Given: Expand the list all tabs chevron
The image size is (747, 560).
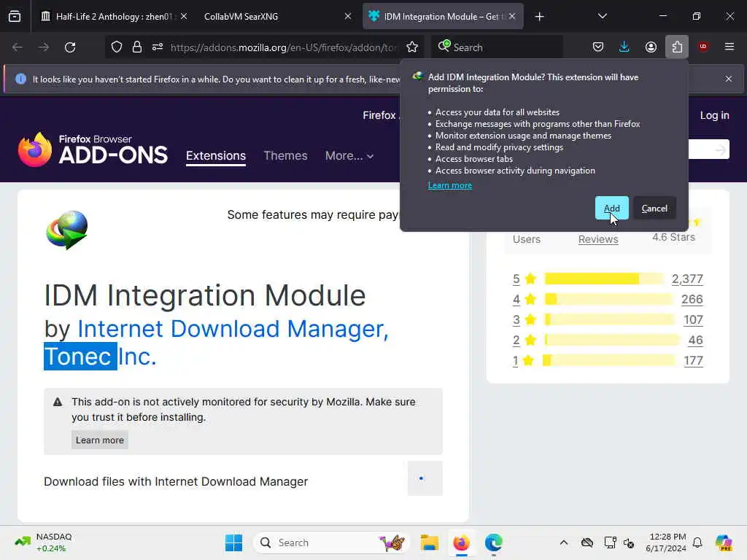Looking at the screenshot, I should pyautogui.click(x=602, y=16).
